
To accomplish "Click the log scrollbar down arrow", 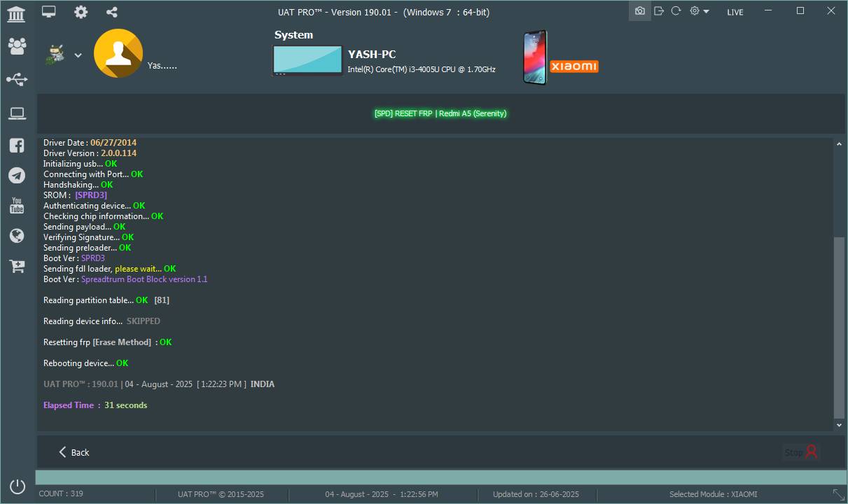I will point(839,425).
